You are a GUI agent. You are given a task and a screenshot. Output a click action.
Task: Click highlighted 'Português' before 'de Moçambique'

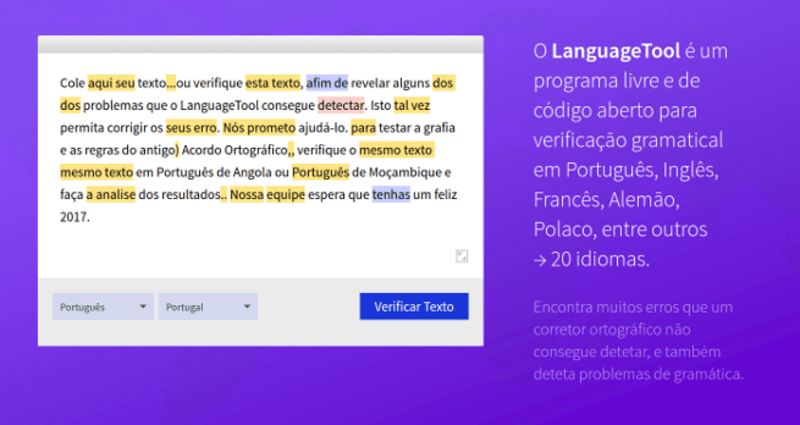pyautogui.click(x=320, y=172)
